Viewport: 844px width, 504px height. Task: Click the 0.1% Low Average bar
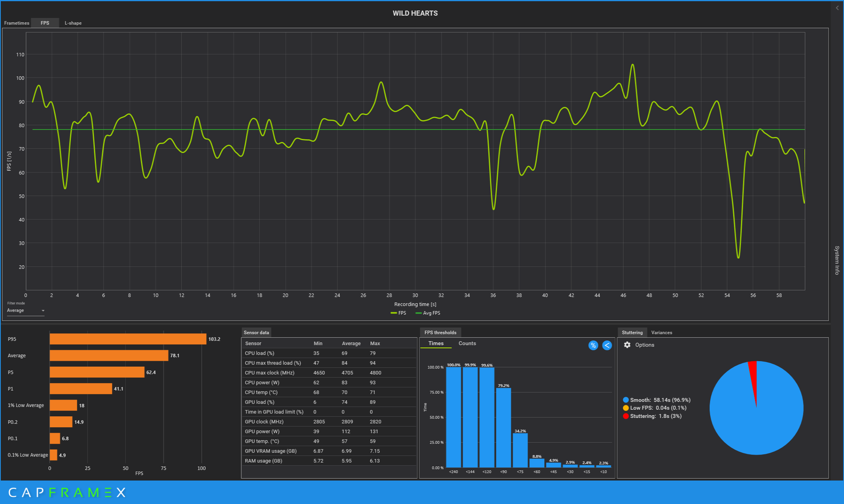[x=53, y=455]
